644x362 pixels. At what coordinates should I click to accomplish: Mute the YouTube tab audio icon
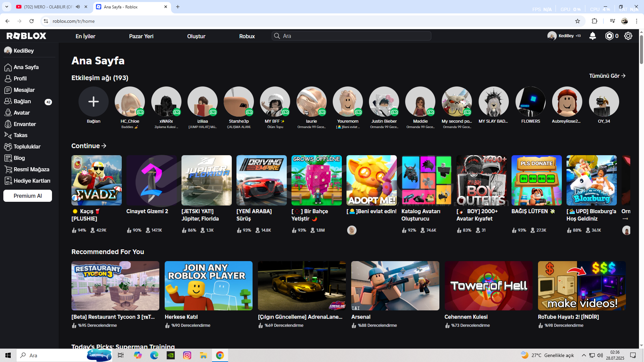coord(78,7)
